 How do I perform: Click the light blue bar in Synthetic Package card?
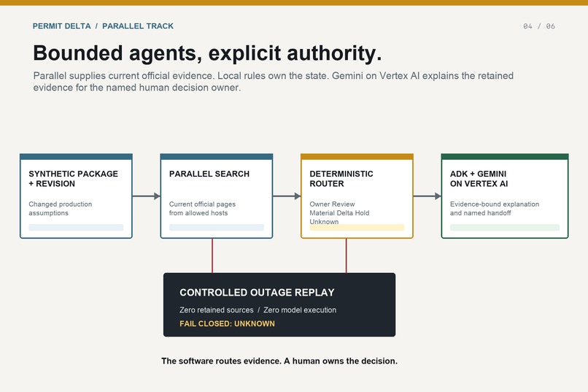(x=76, y=227)
